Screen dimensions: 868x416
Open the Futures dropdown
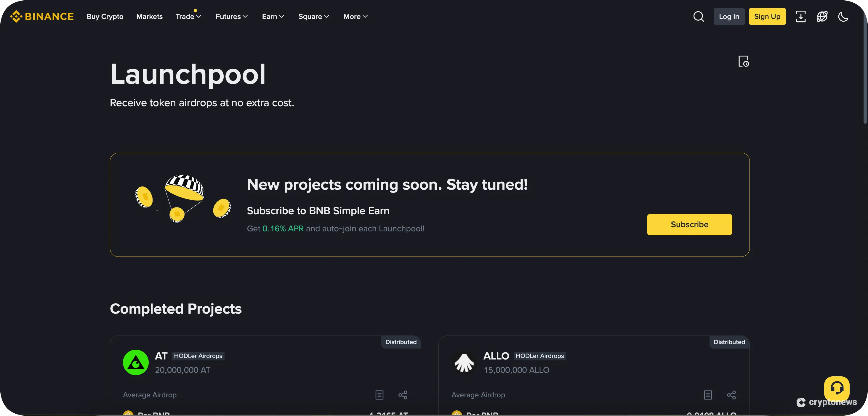[231, 16]
